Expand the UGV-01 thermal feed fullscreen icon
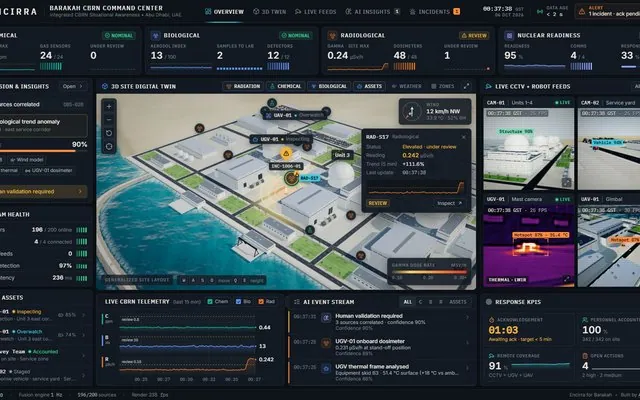This screenshot has width=640, height=400. click(567, 279)
